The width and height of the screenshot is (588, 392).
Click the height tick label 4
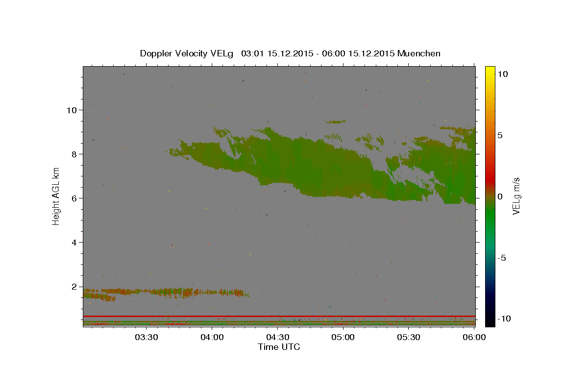[x=74, y=242]
